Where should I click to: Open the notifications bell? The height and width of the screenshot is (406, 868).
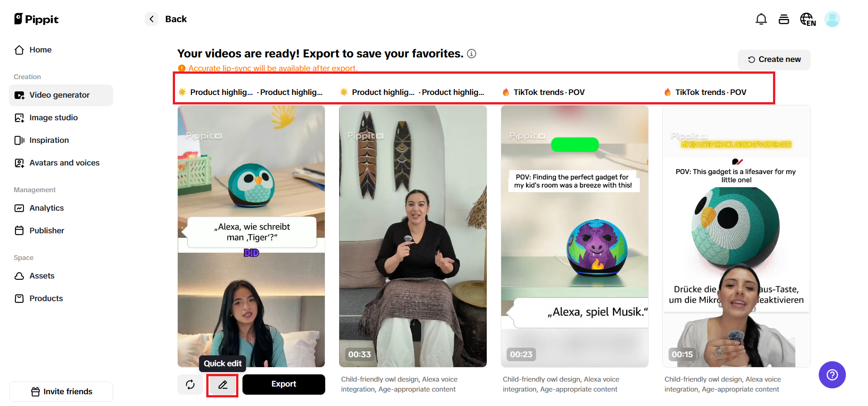[761, 19]
